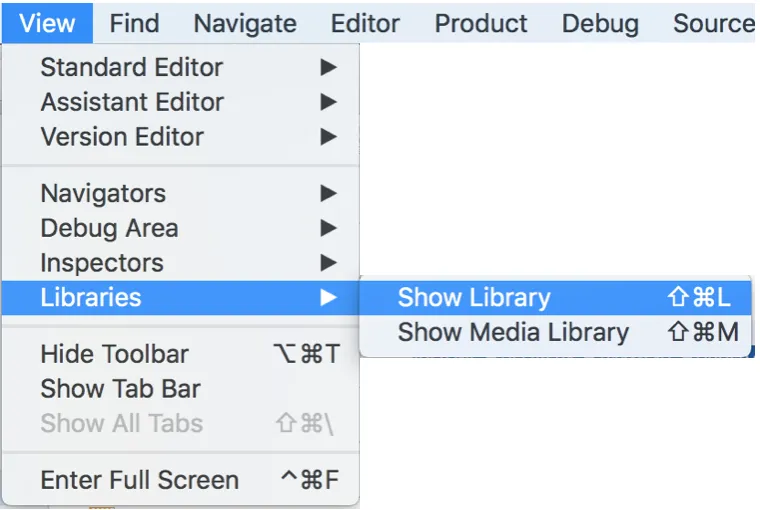Open the Navigate menu

pos(245,22)
